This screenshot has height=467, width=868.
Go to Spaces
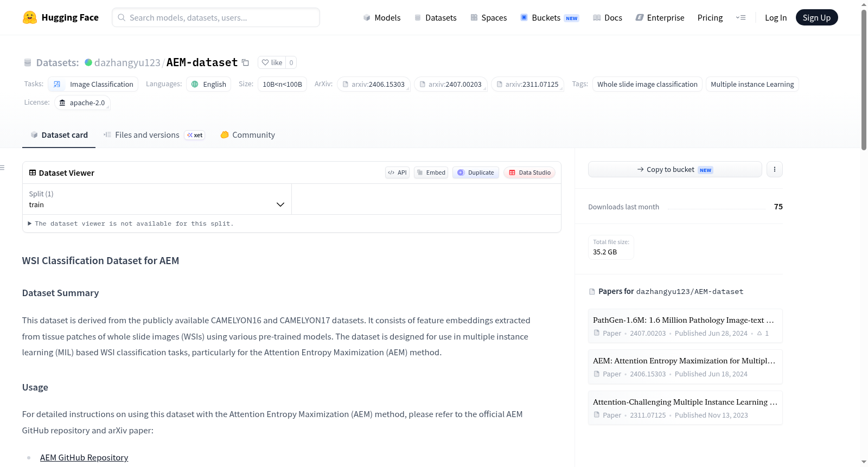(x=489, y=17)
